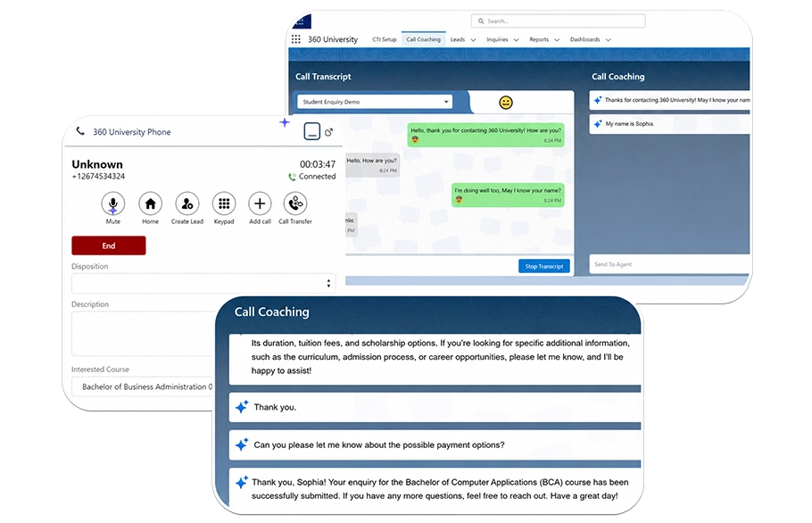Open Call Transfer
Screen dimensions: 812x523
[x=295, y=203]
